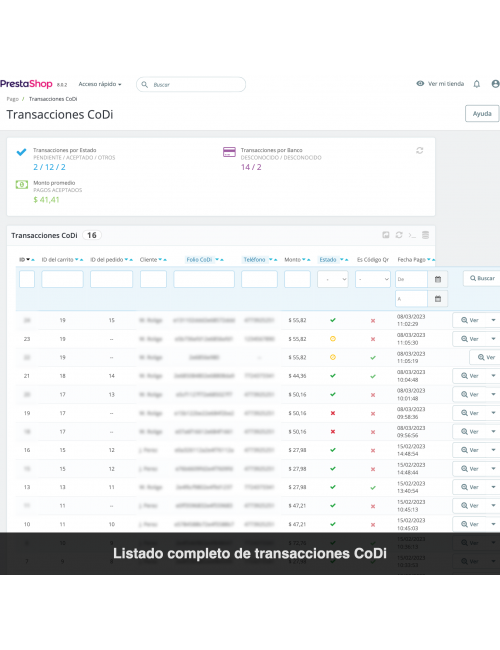Sort Monto column descending with the down arrow

click(303, 260)
